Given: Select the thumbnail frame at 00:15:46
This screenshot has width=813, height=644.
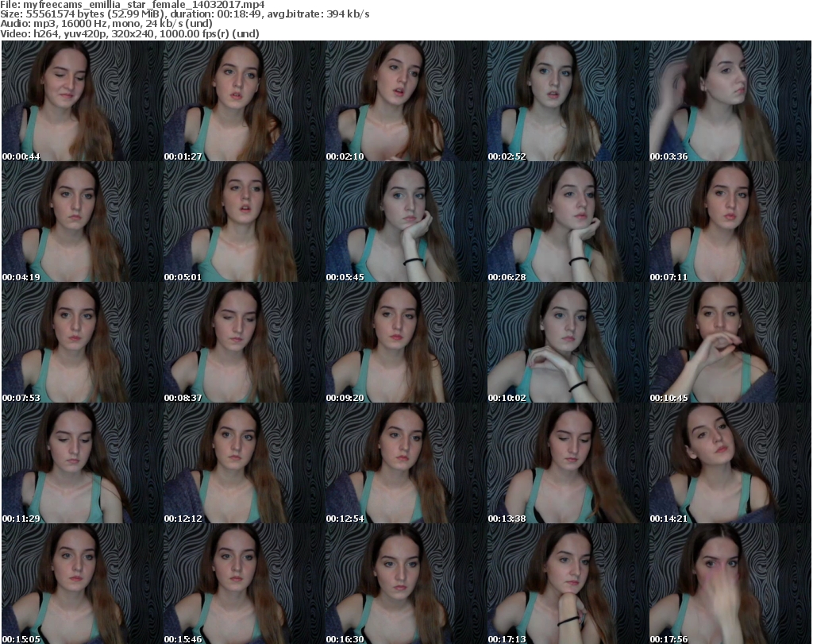Looking at the screenshot, I should [245, 584].
